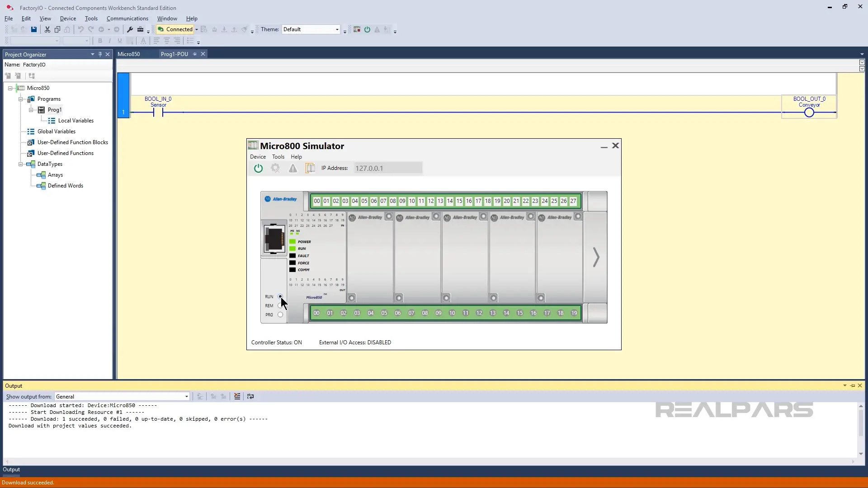Image resolution: width=868 pixels, height=488 pixels.
Task: Click the IP Address field showing 127.0.0.1
Action: [388, 168]
